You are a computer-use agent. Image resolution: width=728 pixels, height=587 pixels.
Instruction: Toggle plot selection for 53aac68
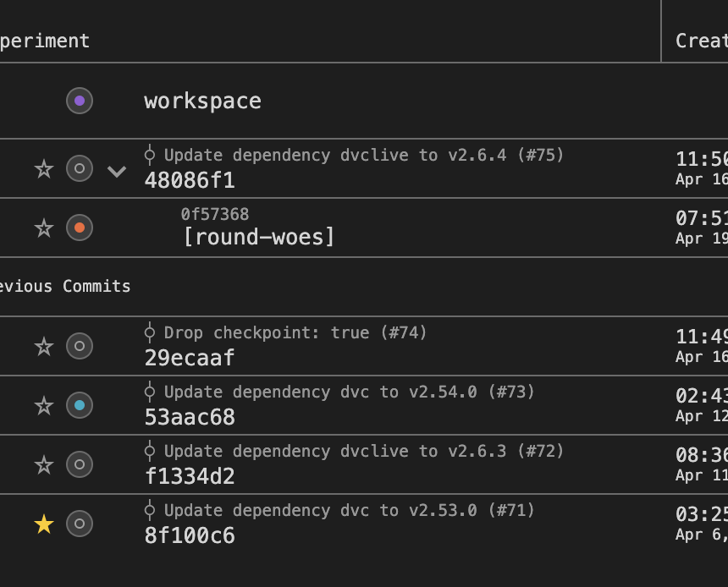pyautogui.click(x=80, y=405)
